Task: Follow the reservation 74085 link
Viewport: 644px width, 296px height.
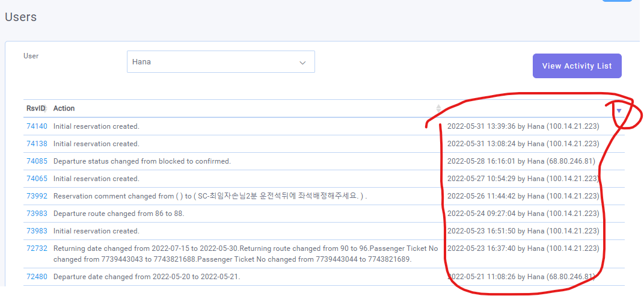Action: pos(37,161)
